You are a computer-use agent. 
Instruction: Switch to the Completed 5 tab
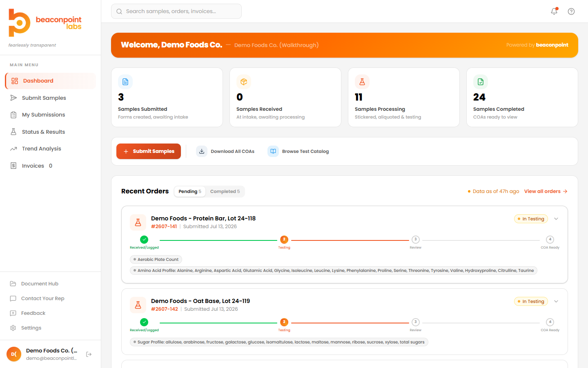pyautogui.click(x=225, y=191)
